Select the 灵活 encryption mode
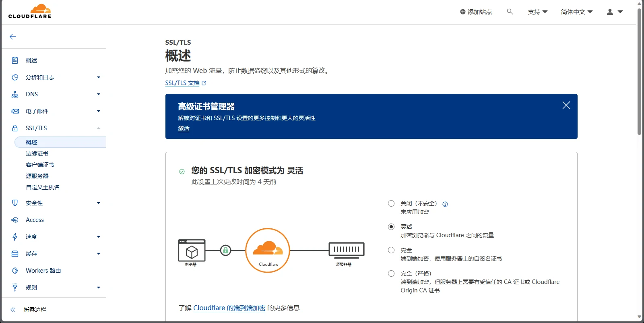This screenshot has height=323, width=644. (x=391, y=227)
